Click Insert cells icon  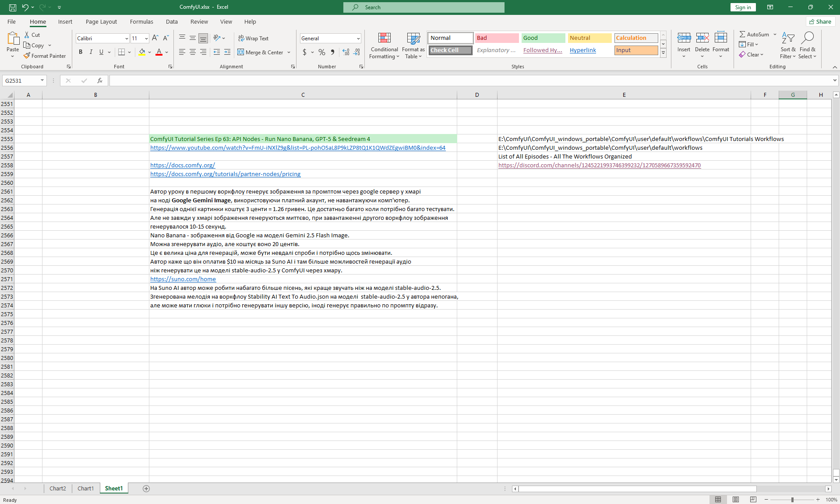pyautogui.click(x=684, y=38)
